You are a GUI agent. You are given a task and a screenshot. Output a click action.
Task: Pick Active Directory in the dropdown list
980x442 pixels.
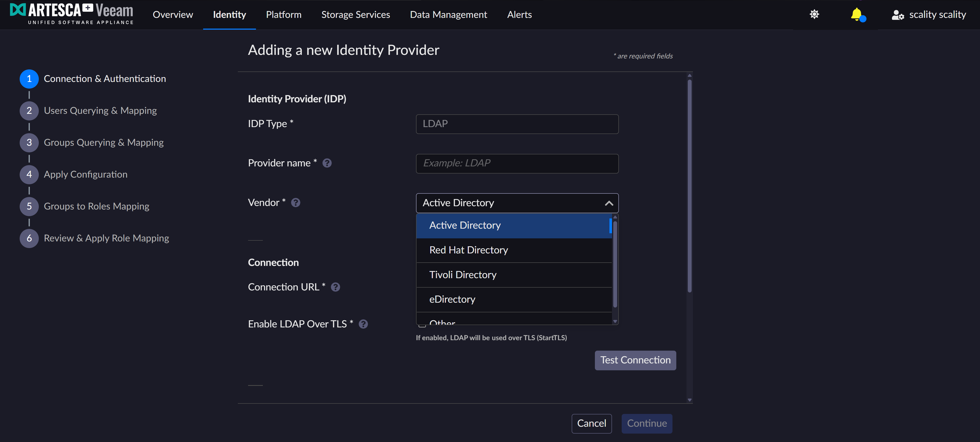click(x=464, y=225)
